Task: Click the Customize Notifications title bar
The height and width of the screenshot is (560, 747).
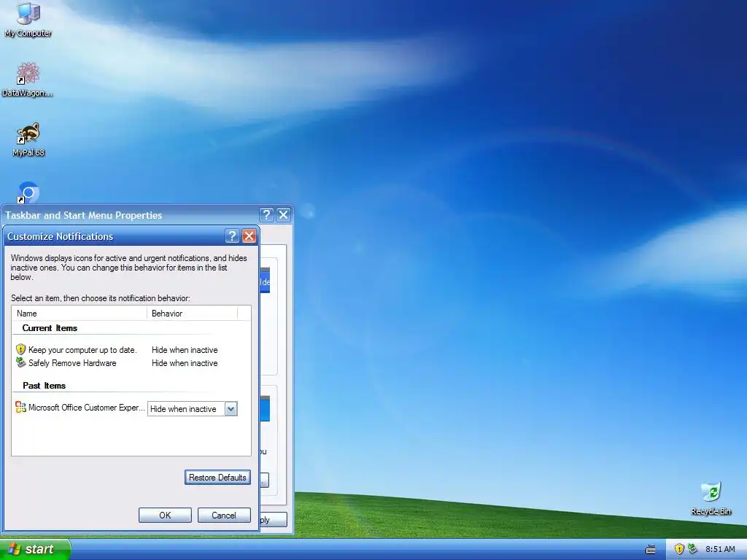Action: click(115, 236)
